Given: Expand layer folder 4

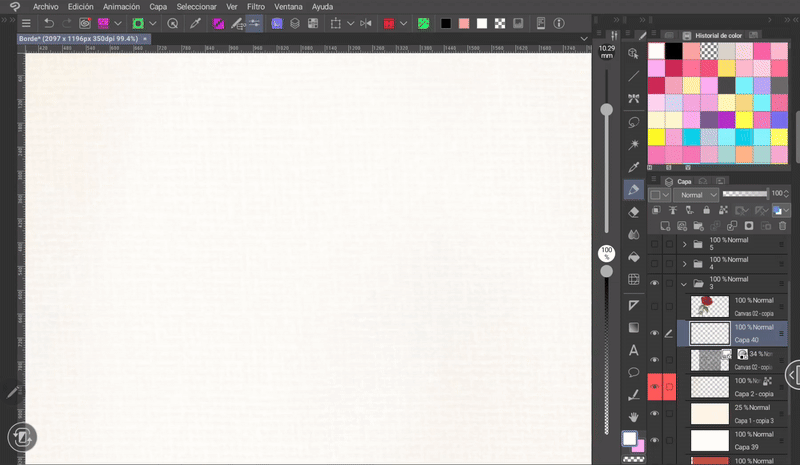Looking at the screenshot, I should [684, 264].
